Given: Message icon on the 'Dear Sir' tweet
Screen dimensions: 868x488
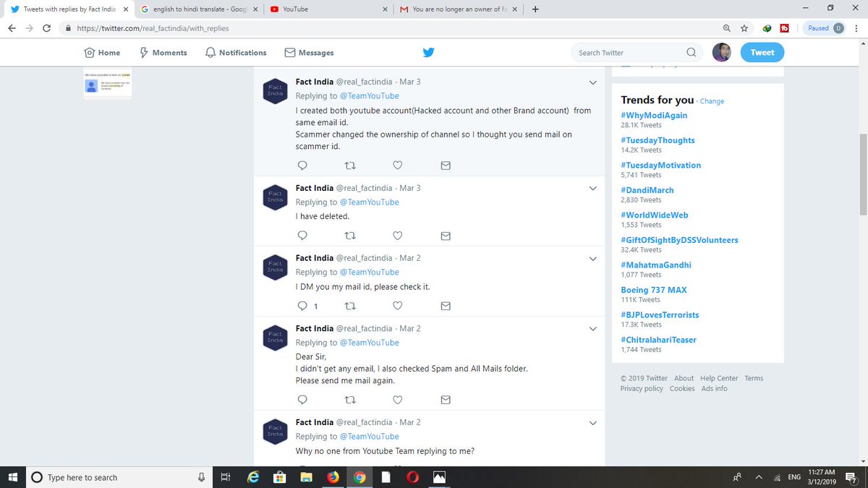Looking at the screenshot, I should 446,400.
